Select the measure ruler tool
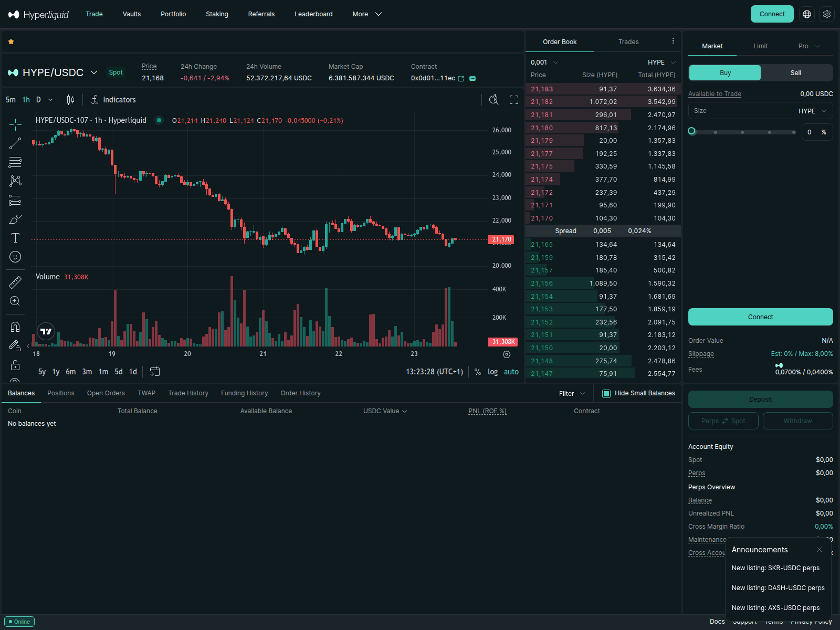The height and width of the screenshot is (630, 840). click(15, 282)
